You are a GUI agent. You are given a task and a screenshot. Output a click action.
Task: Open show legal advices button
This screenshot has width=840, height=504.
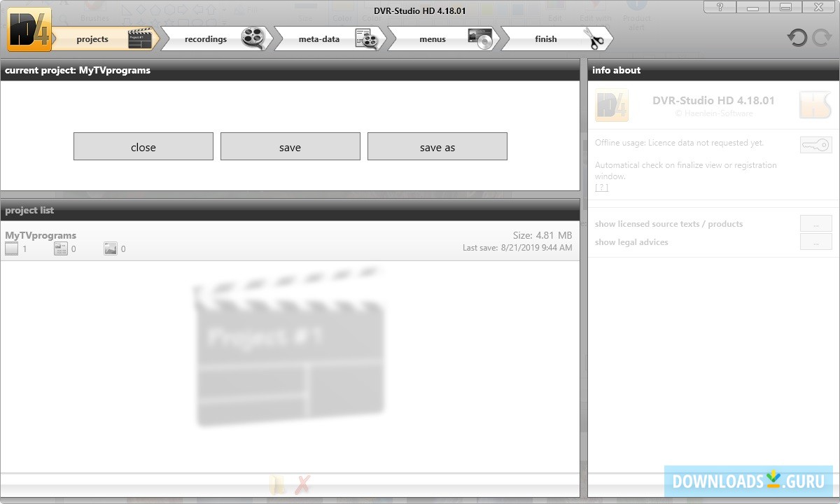pos(816,242)
